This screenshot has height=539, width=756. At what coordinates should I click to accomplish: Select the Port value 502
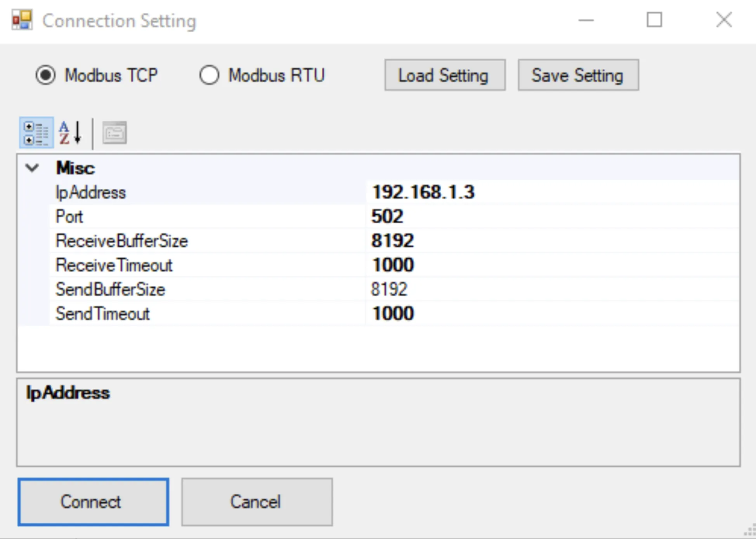pyautogui.click(x=387, y=216)
